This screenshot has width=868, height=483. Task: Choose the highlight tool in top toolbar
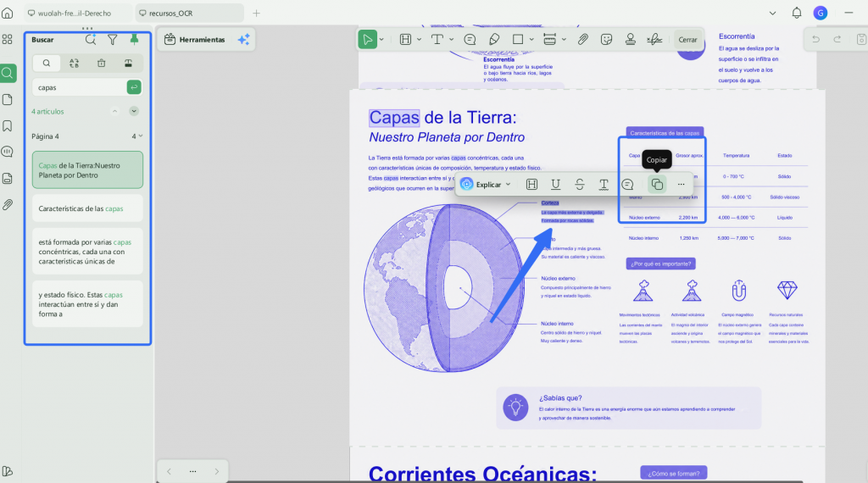pos(406,39)
